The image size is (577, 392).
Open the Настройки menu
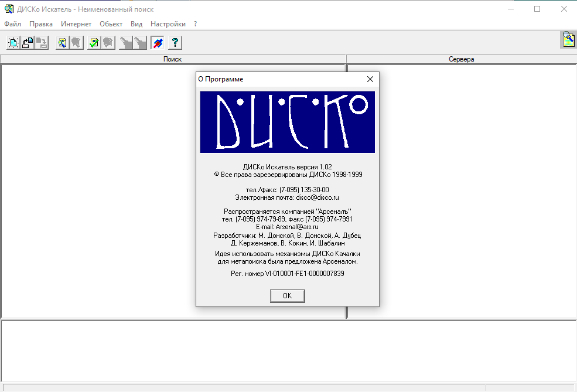(168, 24)
